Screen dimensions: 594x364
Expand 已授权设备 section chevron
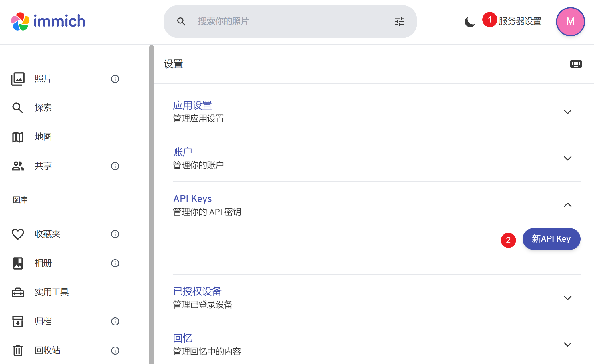568,298
